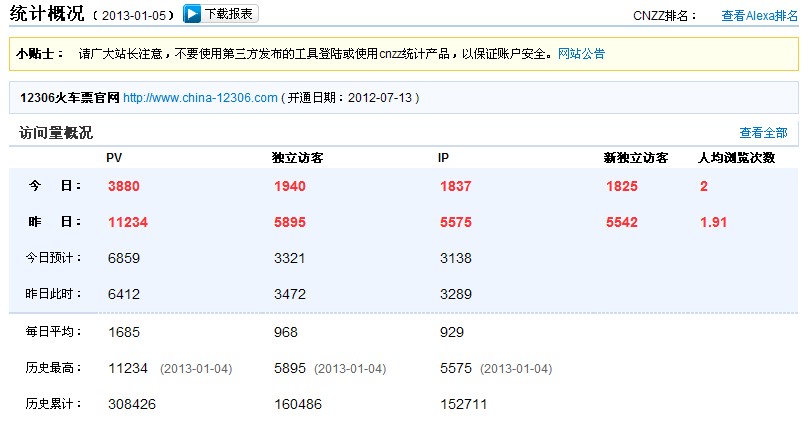Click the 昨日此时 row label

pos(51,294)
